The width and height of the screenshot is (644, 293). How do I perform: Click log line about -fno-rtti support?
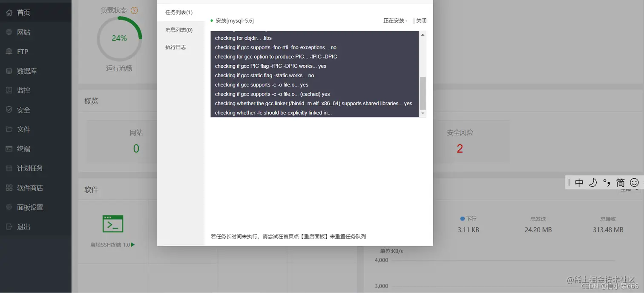276,47
